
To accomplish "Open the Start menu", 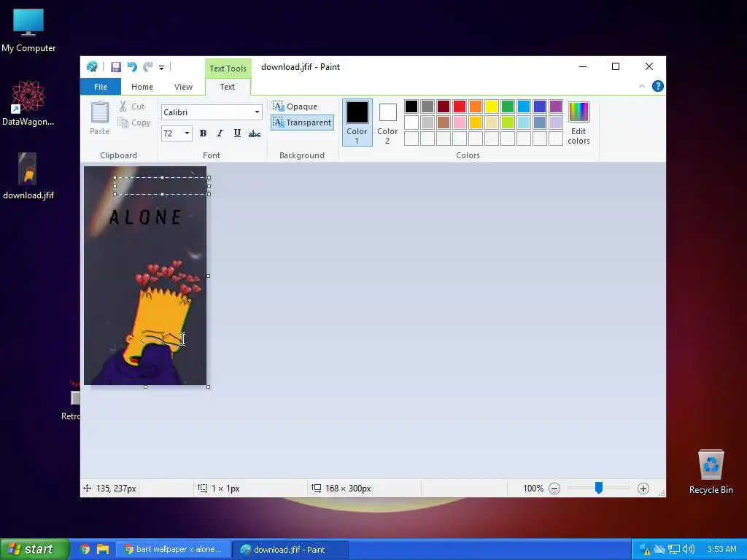I will tap(34, 549).
